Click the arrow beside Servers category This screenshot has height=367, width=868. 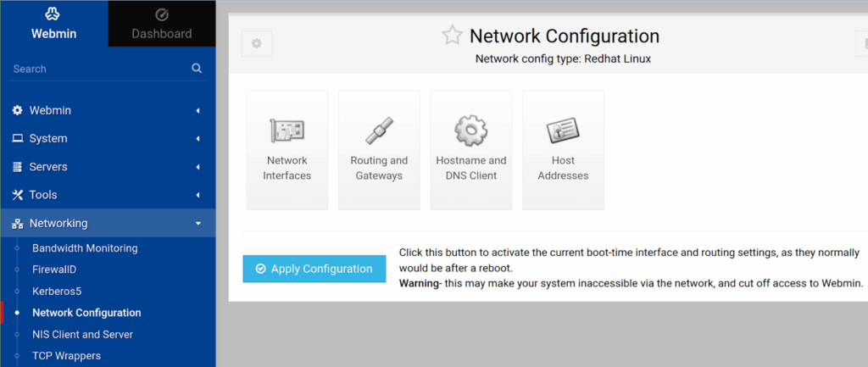pos(198,167)
